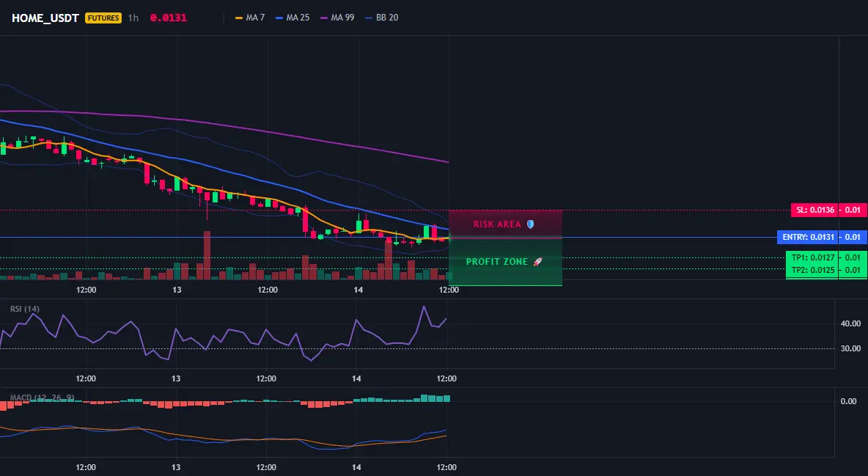Toggle the MA 99 legend item

338,18
